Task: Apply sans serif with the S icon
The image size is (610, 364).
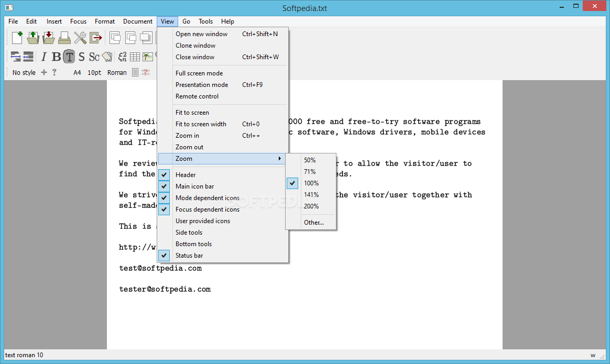Action: [81, 57]
